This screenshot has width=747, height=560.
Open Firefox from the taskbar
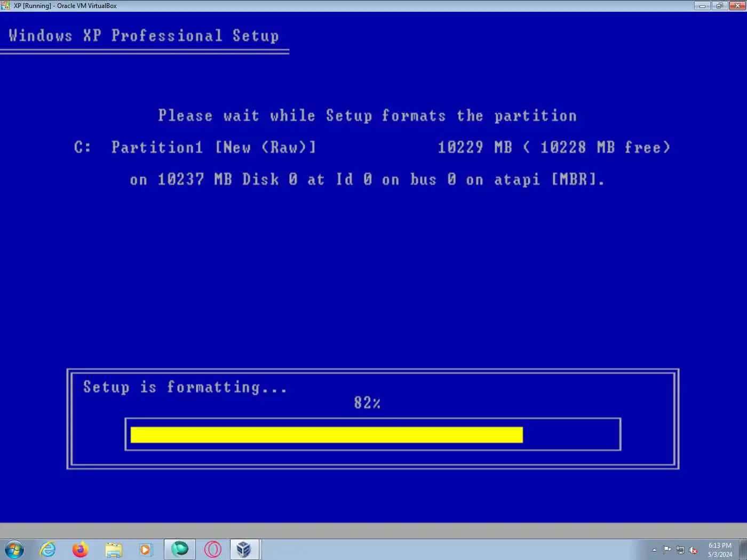coord(80,549)
